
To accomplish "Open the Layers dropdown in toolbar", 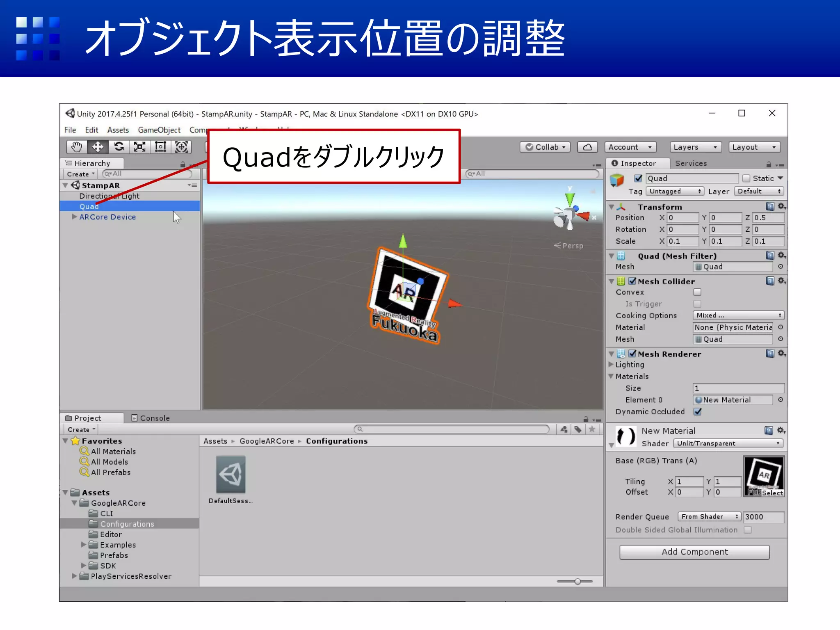I will point(695,147).
